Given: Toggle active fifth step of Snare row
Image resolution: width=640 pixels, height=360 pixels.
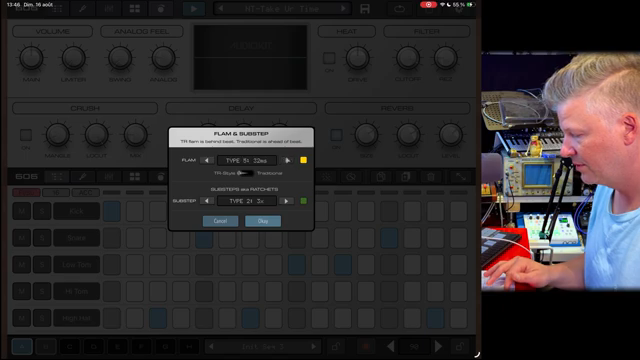Looking at the screenshot, I should pos(204,238).
